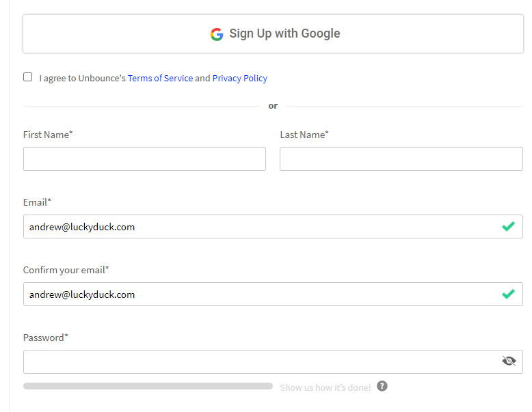The height and width of the screenshot is (412, 532).
Task: Click the Confirm your email label
Action: click(66, 271)
